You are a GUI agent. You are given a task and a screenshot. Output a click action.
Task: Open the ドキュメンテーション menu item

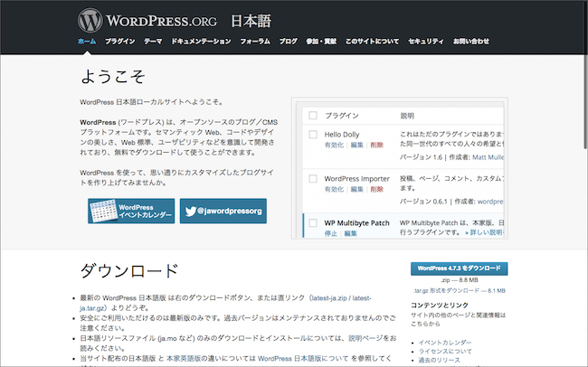click(x=202, y=42)
